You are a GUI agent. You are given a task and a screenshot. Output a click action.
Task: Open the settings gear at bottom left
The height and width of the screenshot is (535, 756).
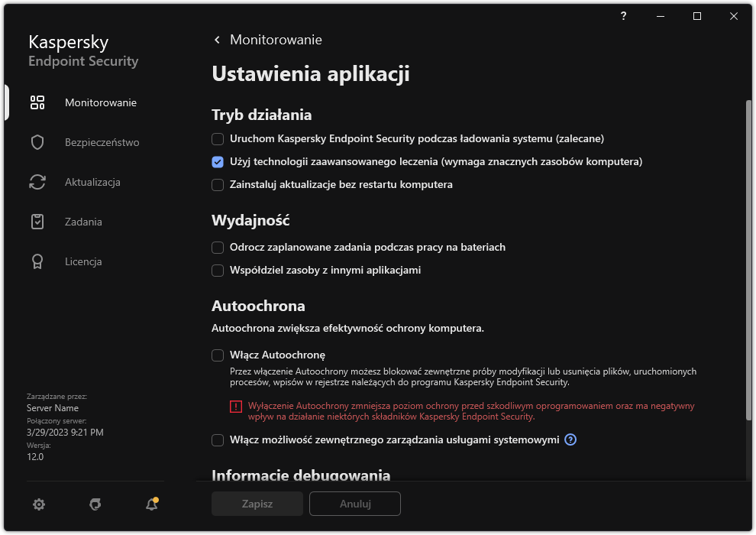coord(38,504)
